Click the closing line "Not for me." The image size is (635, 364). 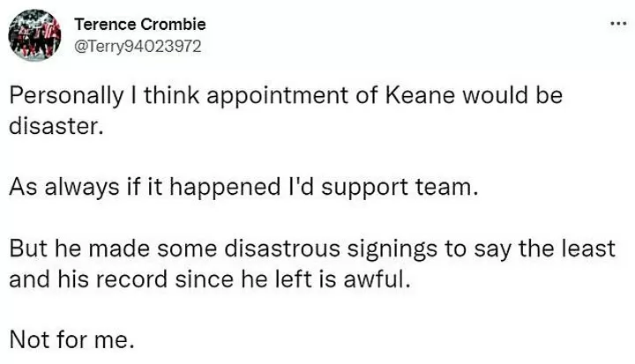click(72, 340)
